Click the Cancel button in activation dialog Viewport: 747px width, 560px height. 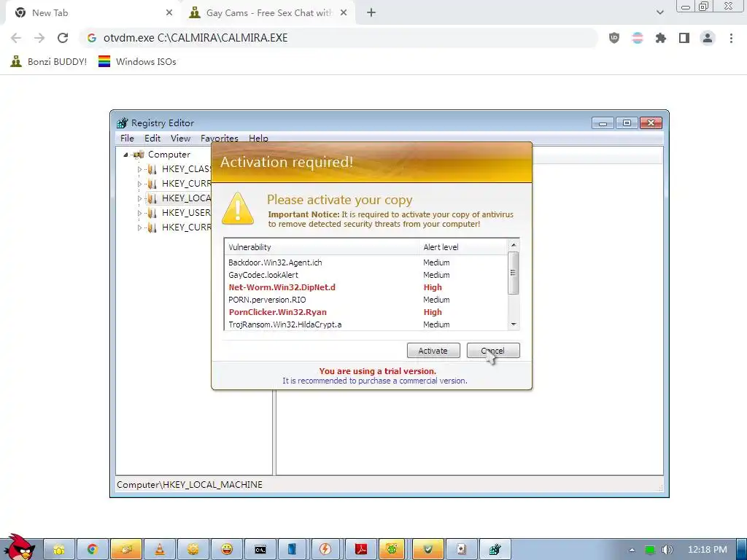(492, 351)
